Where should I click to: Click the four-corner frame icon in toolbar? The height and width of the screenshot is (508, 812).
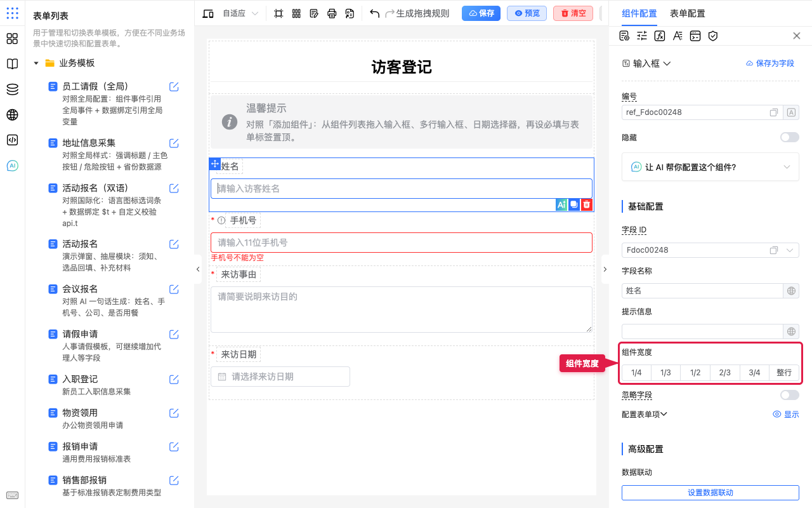click(x=278, y=13)
